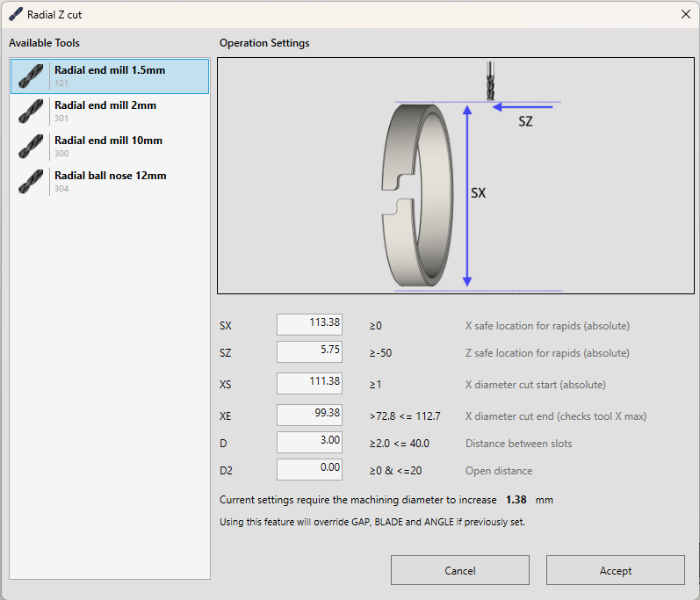
Task: Click the Radial end mill 1.5mm tool icon
Action: [x=31, y=76]
